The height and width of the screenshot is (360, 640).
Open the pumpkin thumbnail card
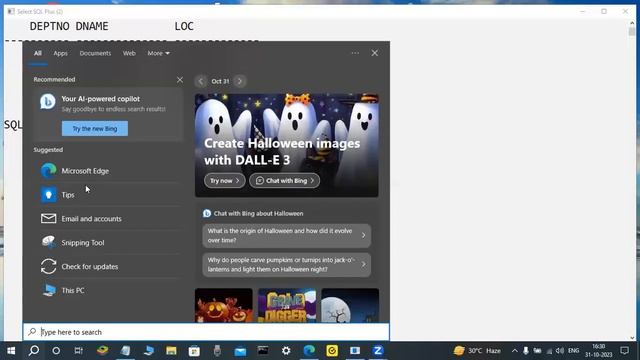tap(224, 305)
